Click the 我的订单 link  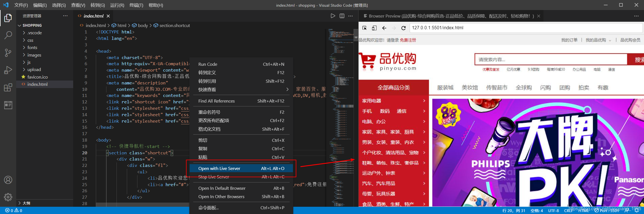pos(569,40)
